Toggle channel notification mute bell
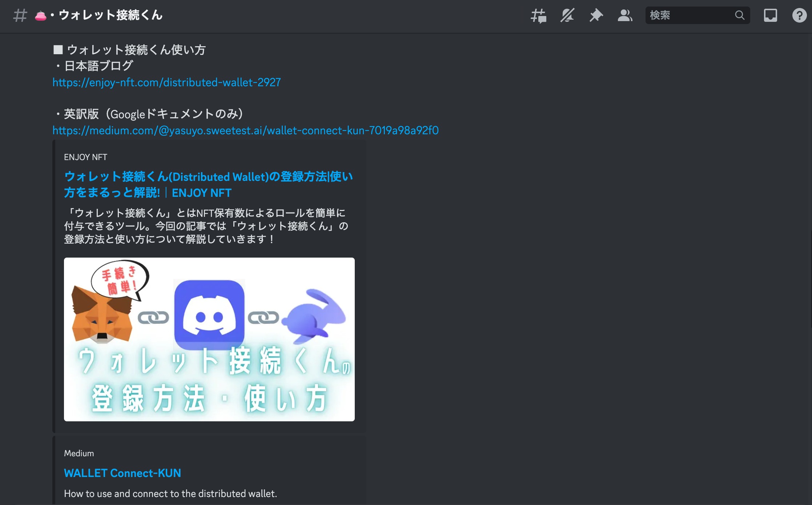Image resolution: width=812 pixels, height=505 pixels. tap(567, 15)
